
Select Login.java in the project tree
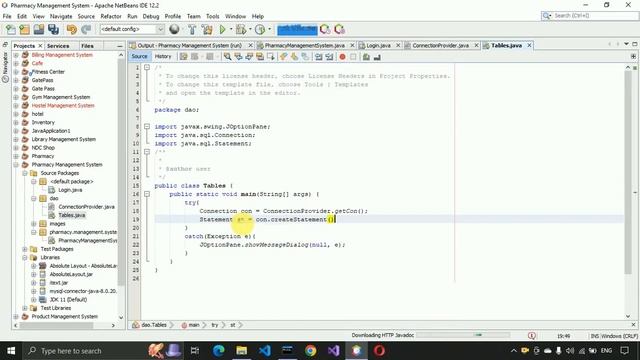click(70, 190)
